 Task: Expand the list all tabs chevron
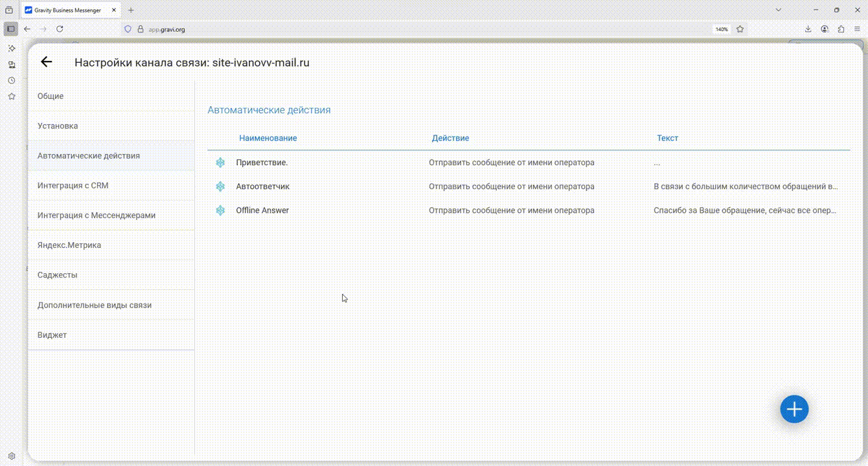click(779, 10)
